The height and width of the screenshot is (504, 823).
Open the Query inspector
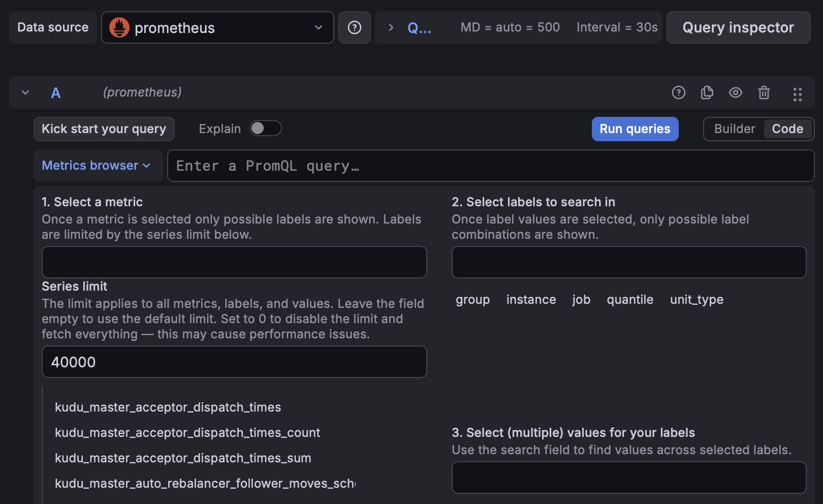coord(738,27)
